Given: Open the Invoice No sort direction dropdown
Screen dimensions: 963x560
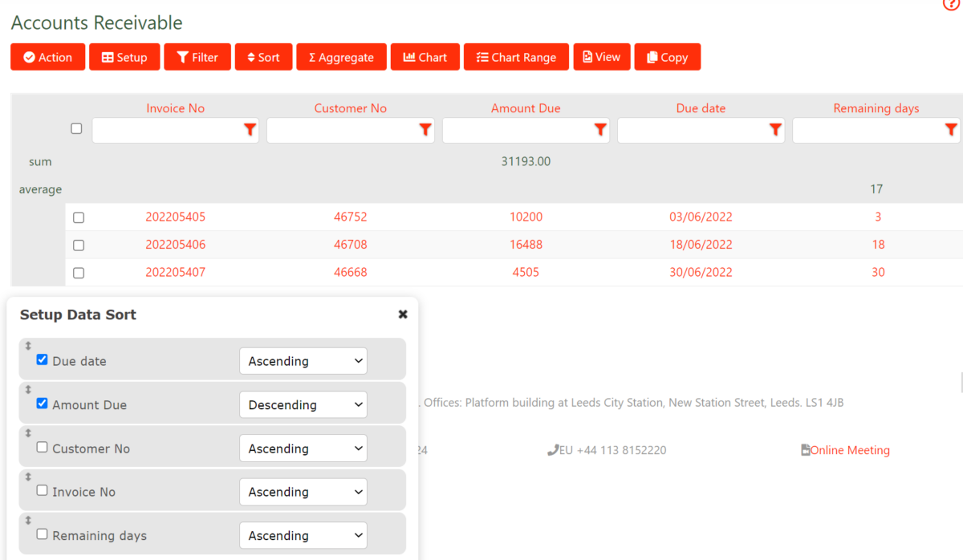Looking at the screenshot, I should (303, 492).
